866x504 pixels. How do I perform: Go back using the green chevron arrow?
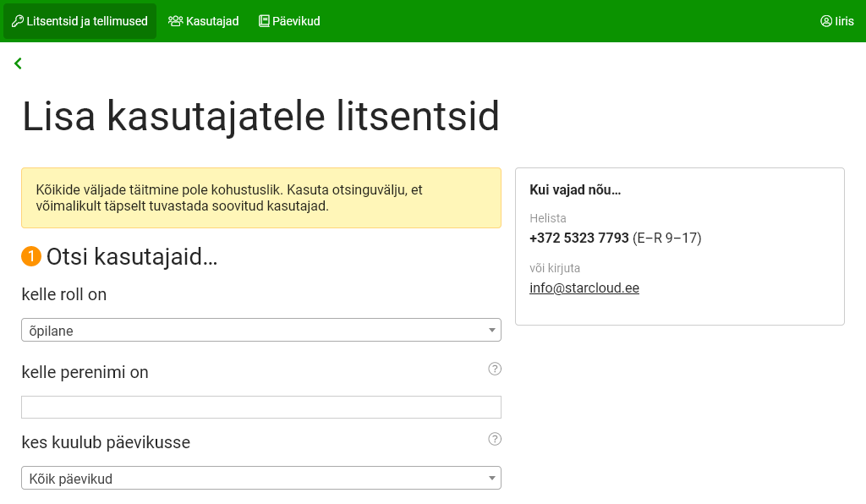(18, 63)
